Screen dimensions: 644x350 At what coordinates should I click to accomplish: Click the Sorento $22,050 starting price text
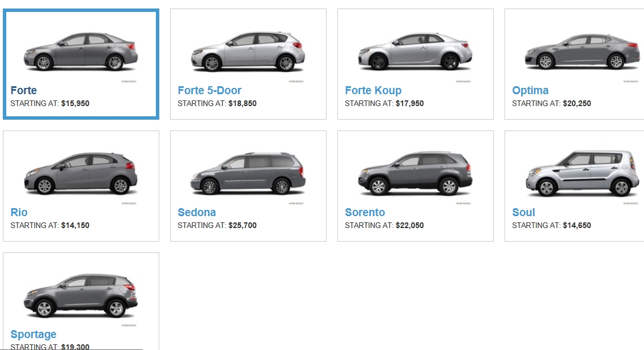coord(409,225)
